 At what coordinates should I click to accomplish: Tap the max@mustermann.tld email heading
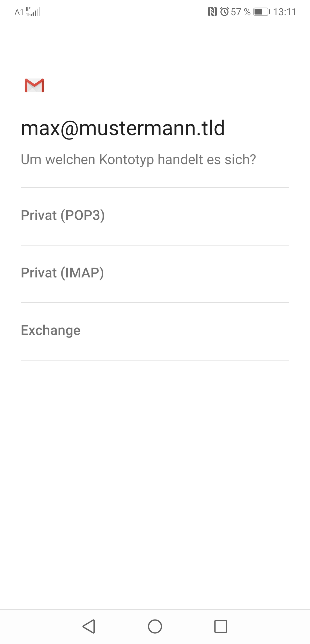[123, 128]
